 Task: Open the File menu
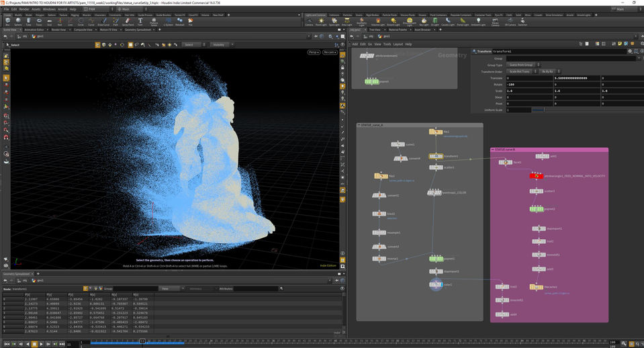point(6,9)
